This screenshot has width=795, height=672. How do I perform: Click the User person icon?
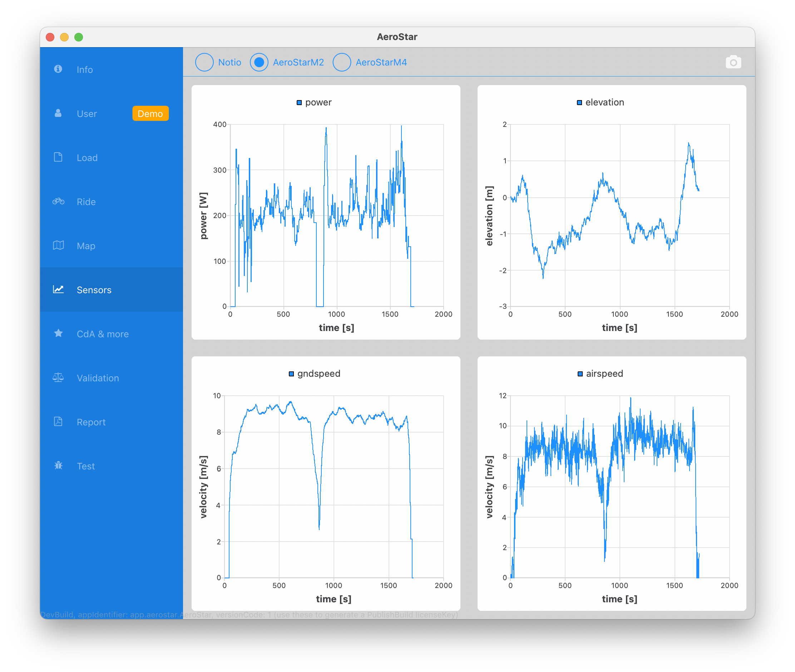[58, 113]
